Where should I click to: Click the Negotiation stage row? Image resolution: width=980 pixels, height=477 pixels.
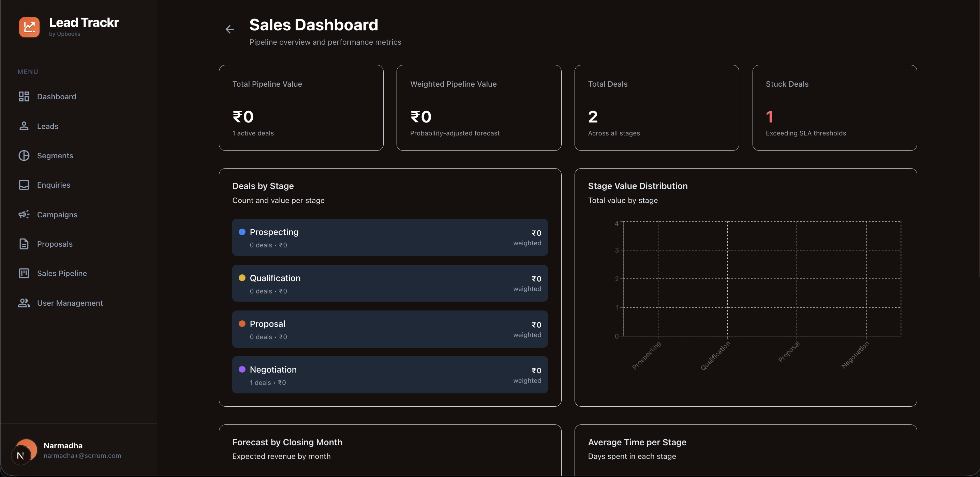click(389, 375)
